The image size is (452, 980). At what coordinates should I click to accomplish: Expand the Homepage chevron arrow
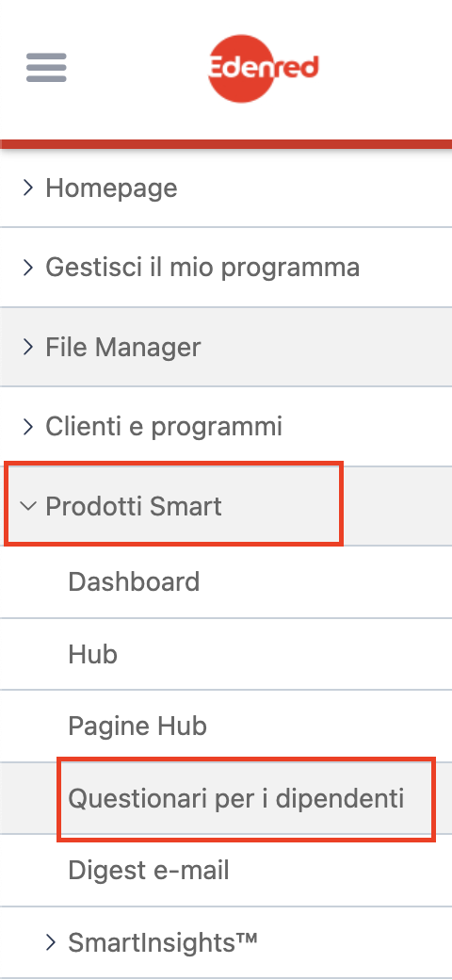27,188
